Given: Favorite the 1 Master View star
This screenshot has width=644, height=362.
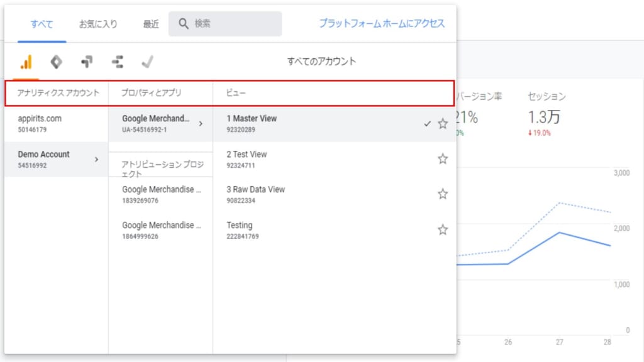Looking at the screenshot, I should point(442,124).
